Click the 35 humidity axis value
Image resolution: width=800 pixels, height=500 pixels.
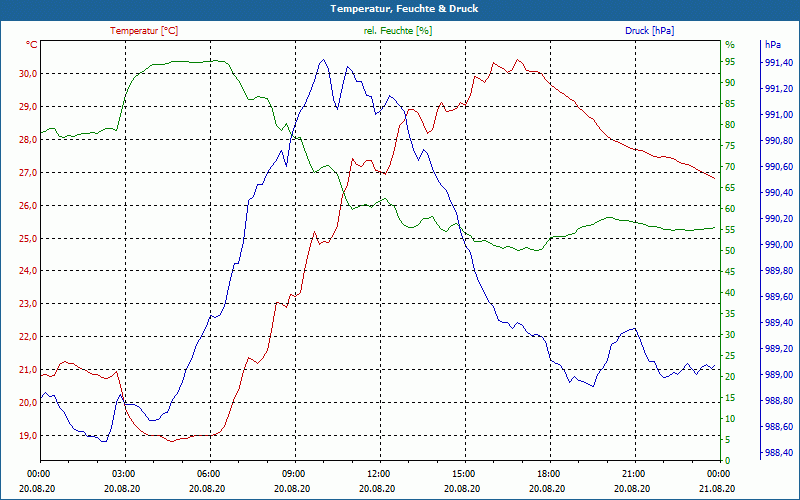click(730, 314)
